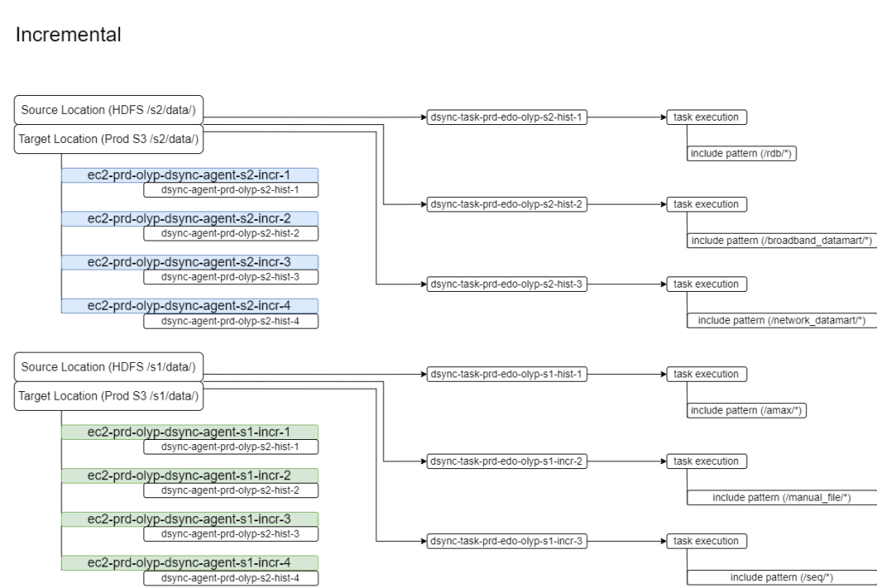Click the dsync-task-prd-edo-olyp-s2-hist-3 node

507,284
